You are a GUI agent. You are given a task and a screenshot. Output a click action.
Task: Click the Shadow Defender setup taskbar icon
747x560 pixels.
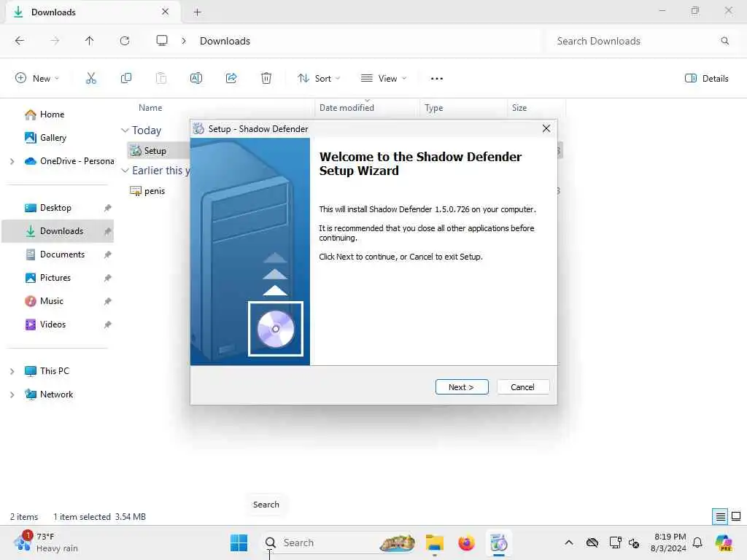pos(499,542)
